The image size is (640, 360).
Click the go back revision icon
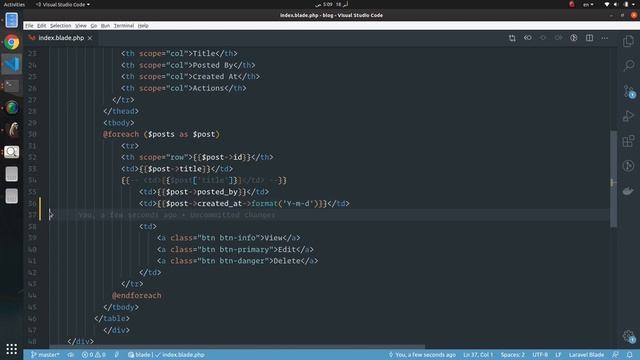527,38
